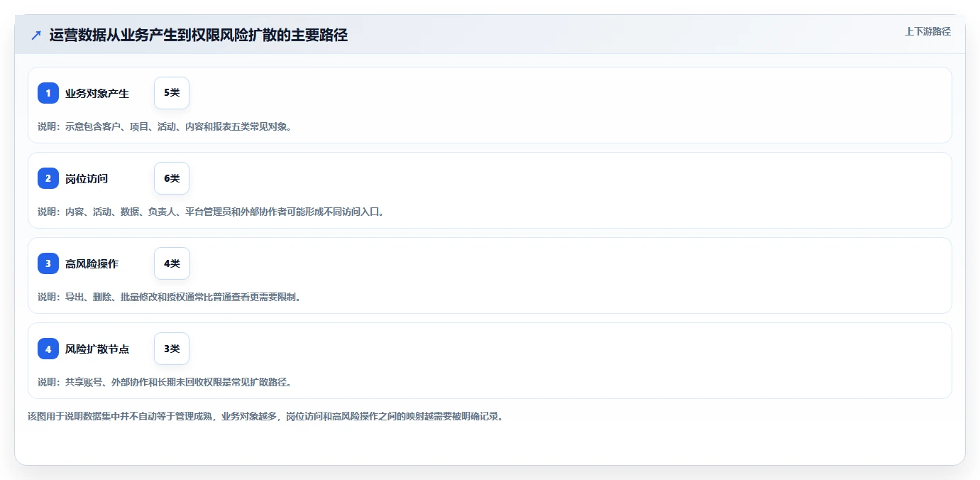The width and height of the screenshot is (980, 480).
Task: Click the note starting 说明：导出、删除
Action: click(x=170, y=297)
